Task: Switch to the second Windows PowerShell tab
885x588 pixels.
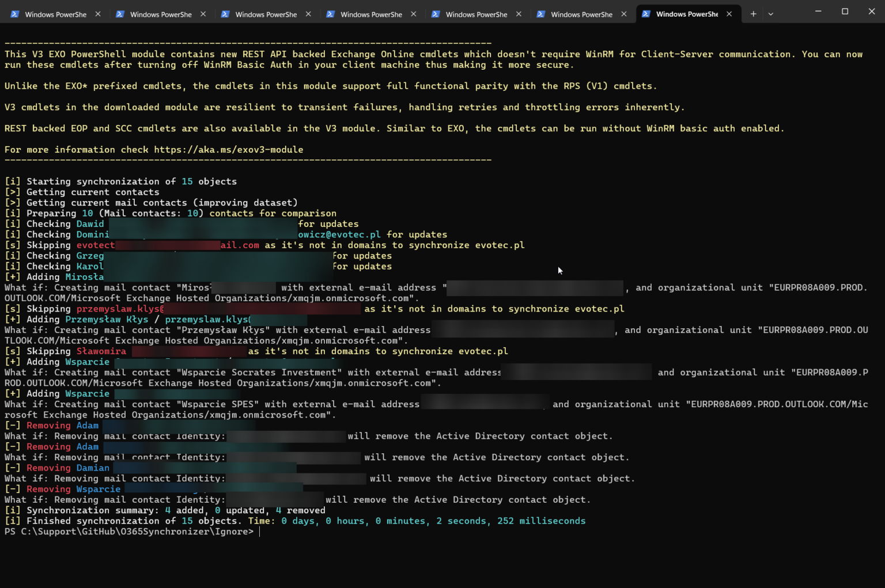Action: coord(160,14)
